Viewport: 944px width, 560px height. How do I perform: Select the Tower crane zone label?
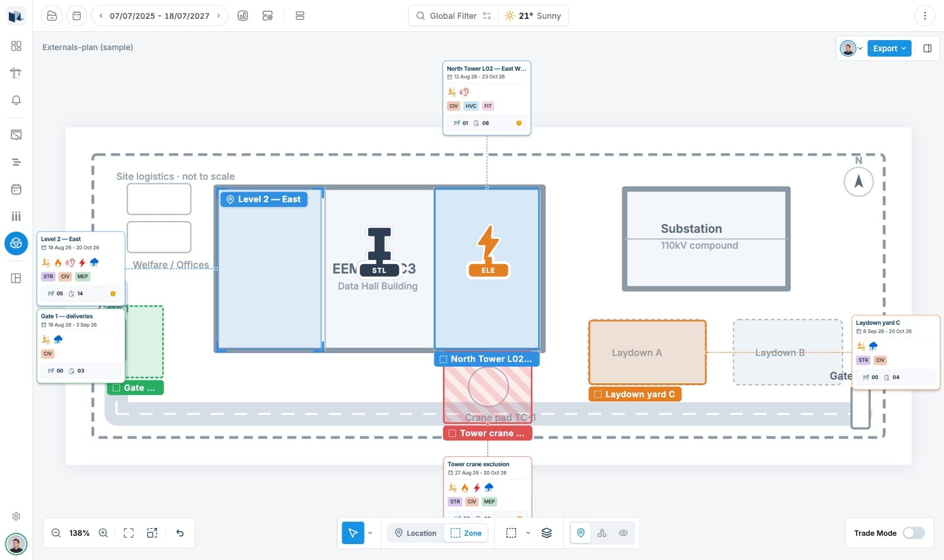pos(487,433)
